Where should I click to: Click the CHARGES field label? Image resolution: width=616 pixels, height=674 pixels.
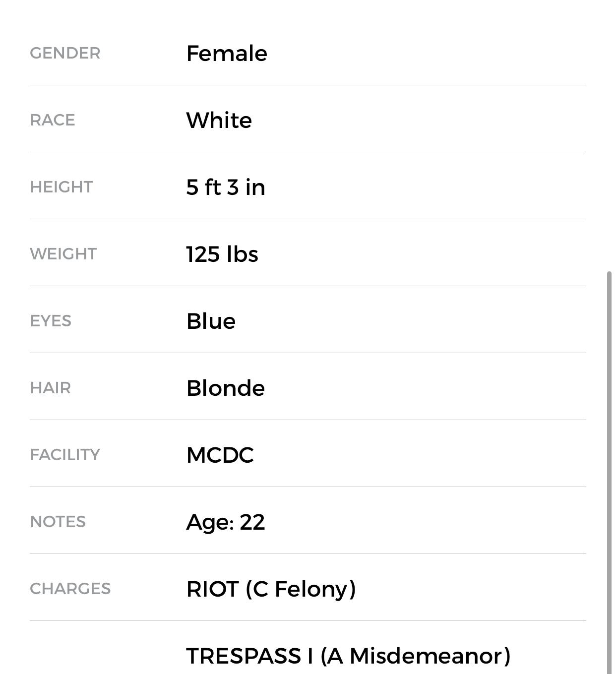(x=70, y=589)
